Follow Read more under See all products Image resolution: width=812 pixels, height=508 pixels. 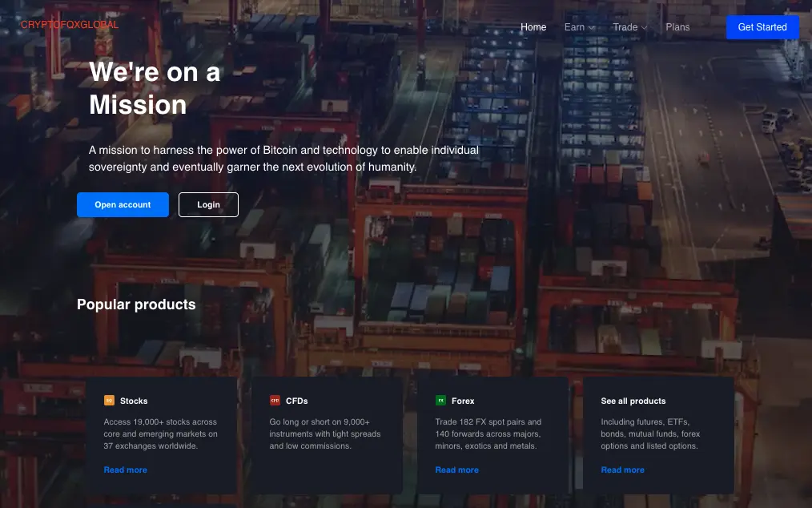pyautogui.click(x=622, y=470)
